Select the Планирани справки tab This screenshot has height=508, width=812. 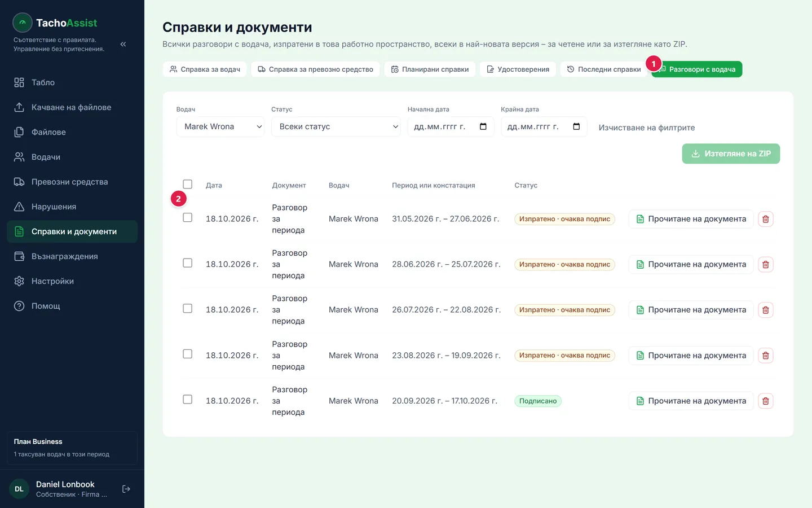pos(430,69)
